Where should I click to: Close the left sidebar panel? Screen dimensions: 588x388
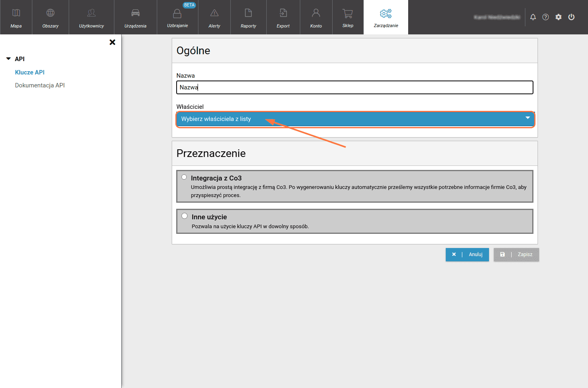pos(112,42)
